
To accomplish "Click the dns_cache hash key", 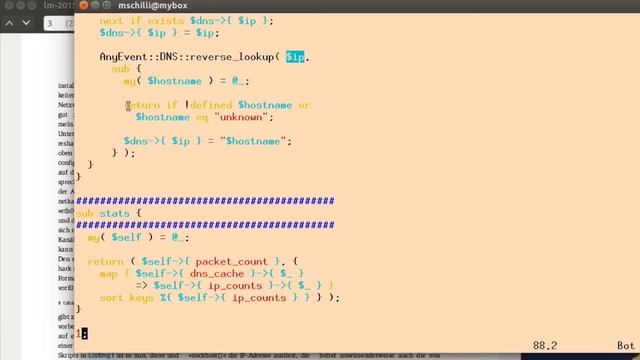I will coord(217,273).
